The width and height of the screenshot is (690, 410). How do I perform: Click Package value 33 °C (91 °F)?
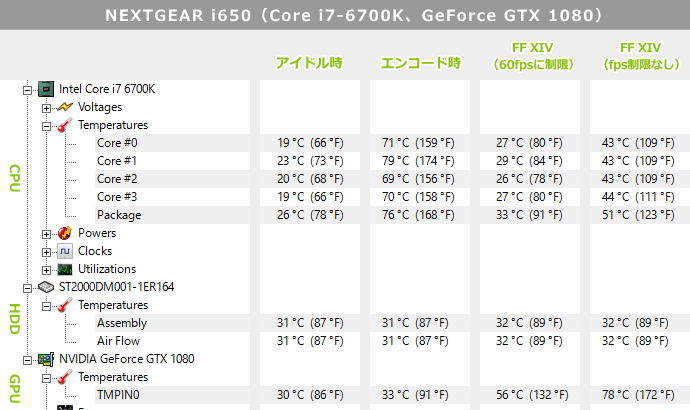[x=529, y=215]
